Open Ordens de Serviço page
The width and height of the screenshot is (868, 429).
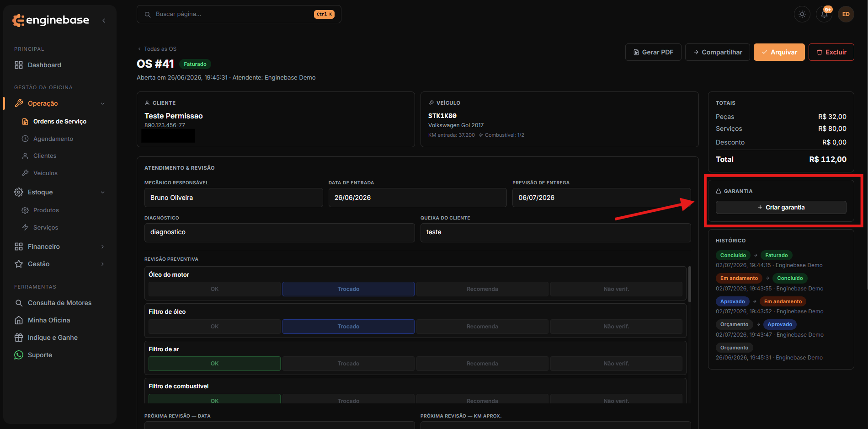60,121
